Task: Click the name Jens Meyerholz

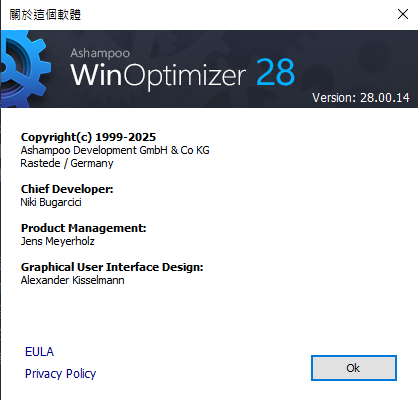Action: [x=58, y=241]
